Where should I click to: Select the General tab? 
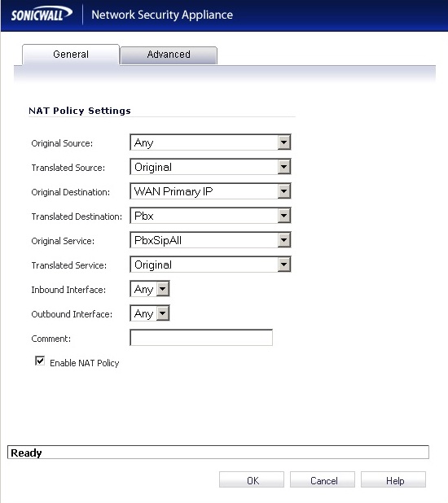pyautogui.click(x=71, y=55)
